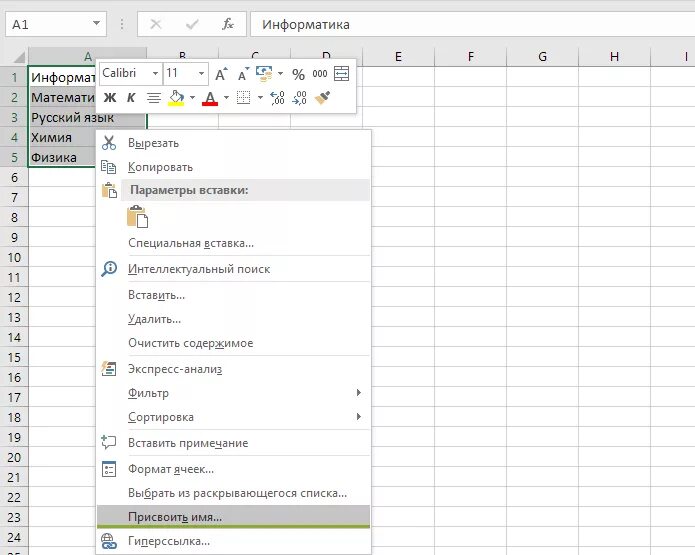This screenshot has height=555, width=695.
Task: Expand the Фильтр submenu arrow
Action: pos(359,392)
